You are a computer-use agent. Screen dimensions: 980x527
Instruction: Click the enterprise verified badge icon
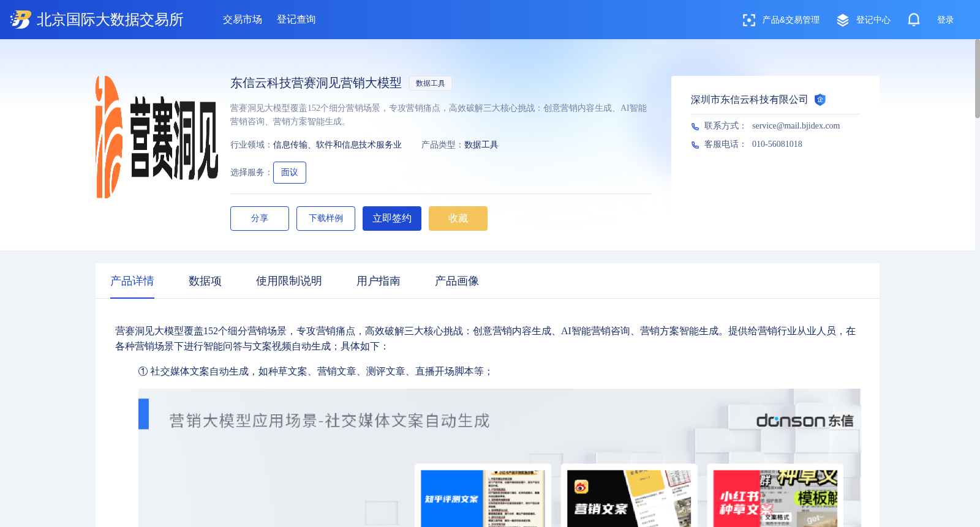(820, 100)
